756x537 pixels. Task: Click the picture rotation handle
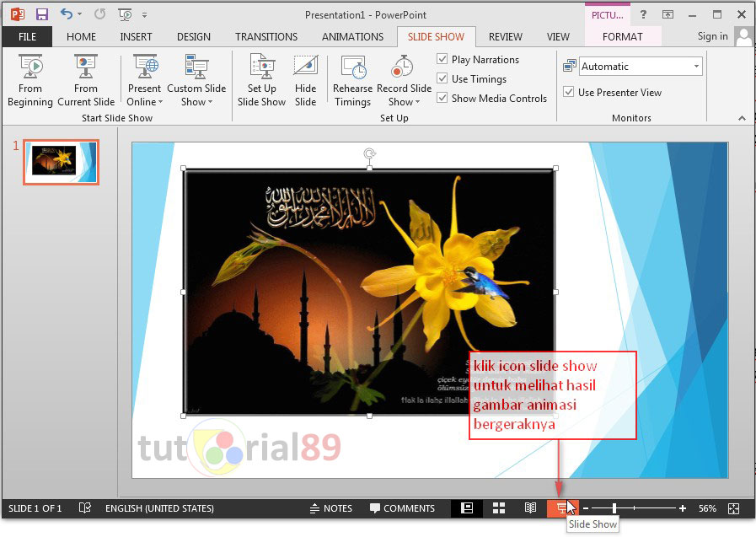(369, 153)
